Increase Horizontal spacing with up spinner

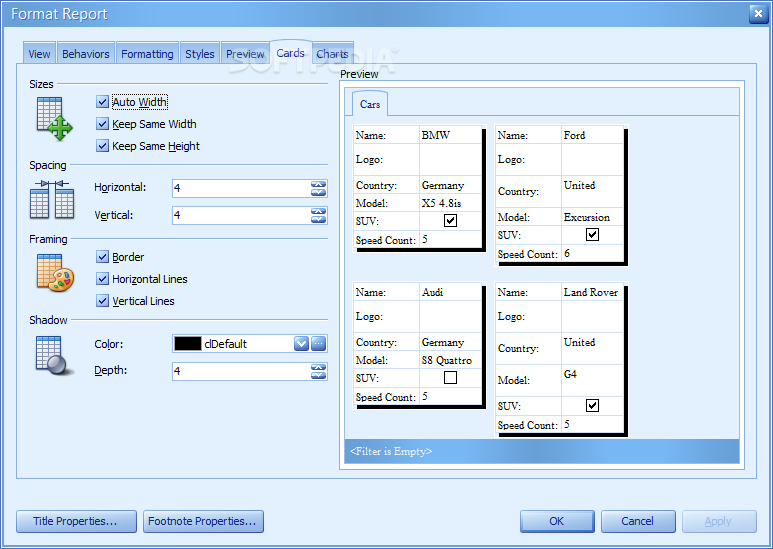pyautogui.click(x=318, y=184)
